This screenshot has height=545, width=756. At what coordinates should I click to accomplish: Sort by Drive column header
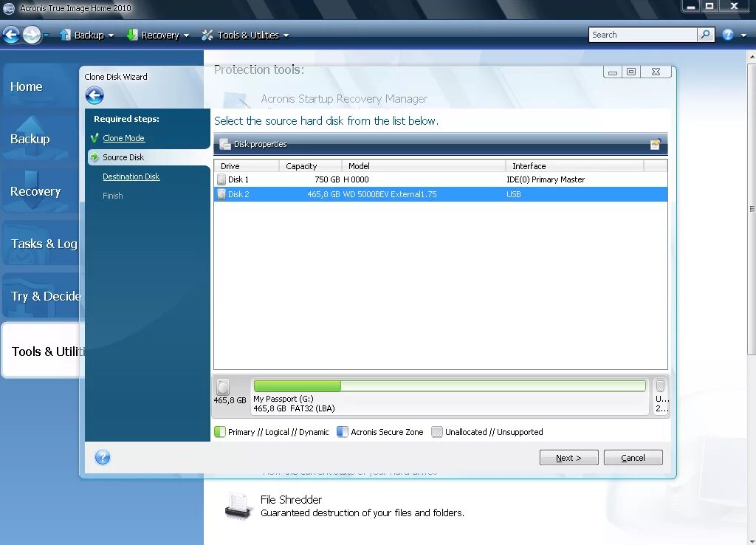click(247, 166)
